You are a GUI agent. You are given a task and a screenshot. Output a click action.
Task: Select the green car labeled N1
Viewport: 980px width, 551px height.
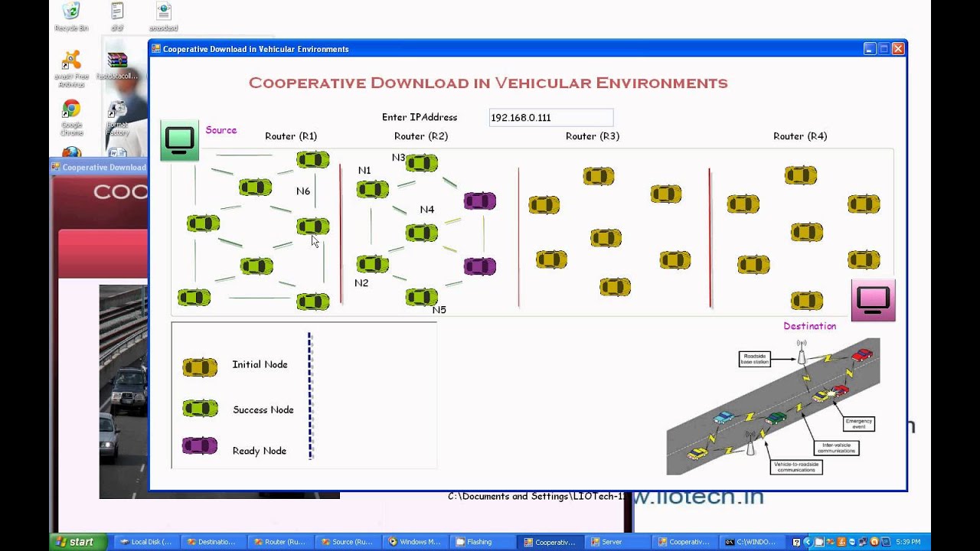coord(373,189)
